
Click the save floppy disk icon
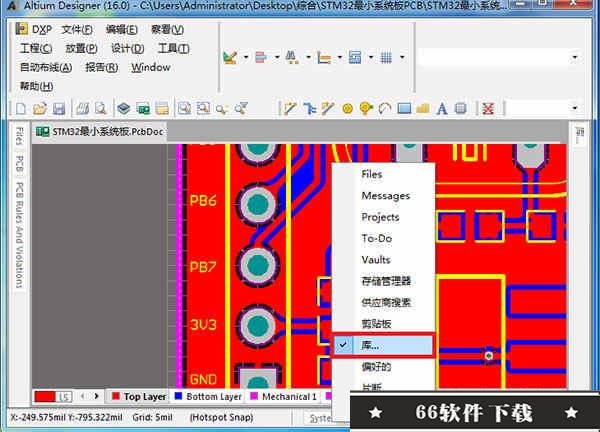click(59, 109)
